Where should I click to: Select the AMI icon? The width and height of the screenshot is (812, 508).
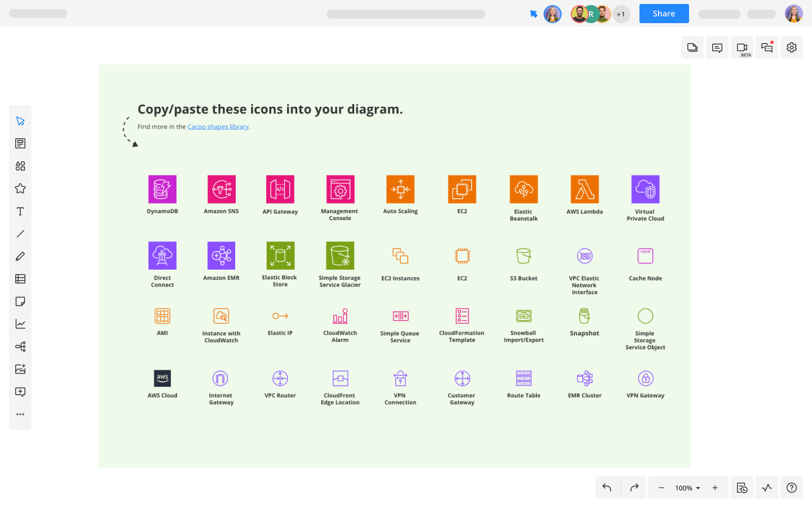[x=162, y=316]
